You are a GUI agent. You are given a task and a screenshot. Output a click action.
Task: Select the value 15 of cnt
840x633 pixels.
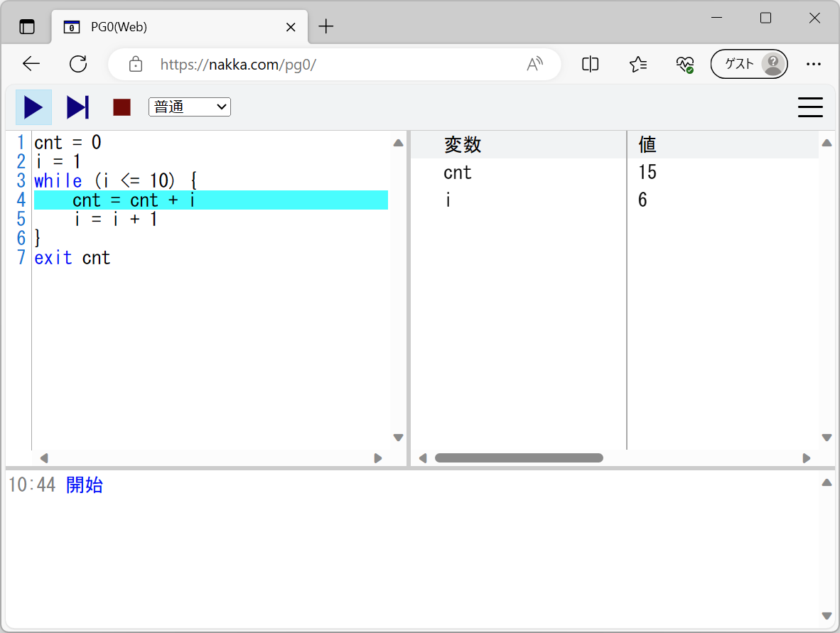647,172
